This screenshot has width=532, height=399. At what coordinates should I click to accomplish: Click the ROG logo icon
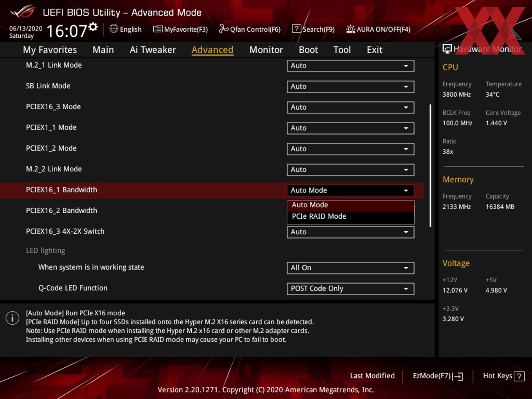(23, 11)
